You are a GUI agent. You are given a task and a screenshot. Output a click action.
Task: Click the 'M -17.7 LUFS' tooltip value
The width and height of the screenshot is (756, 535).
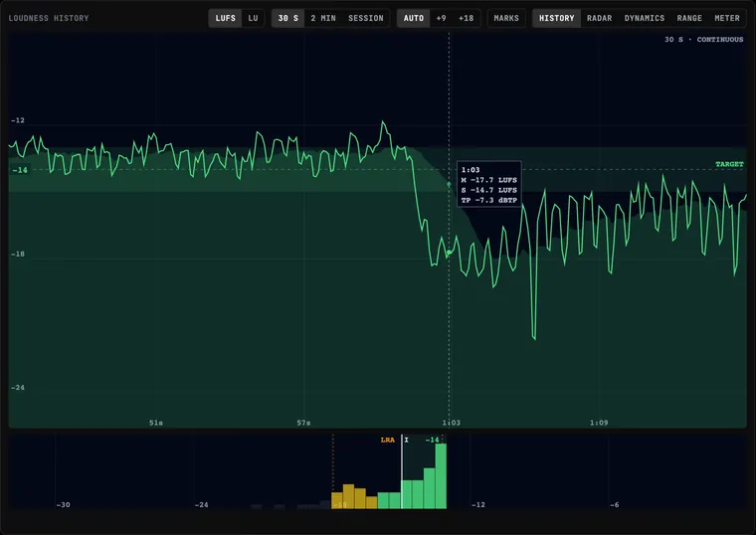488,180
